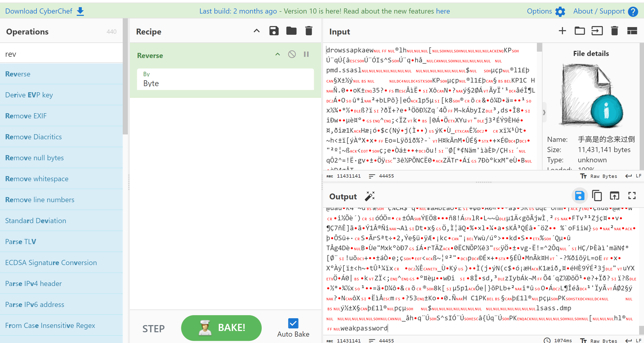Select From Case Insensitive Regex operation
The width and height of the screenshot is (644, 343).
click(x=61, y=325)
